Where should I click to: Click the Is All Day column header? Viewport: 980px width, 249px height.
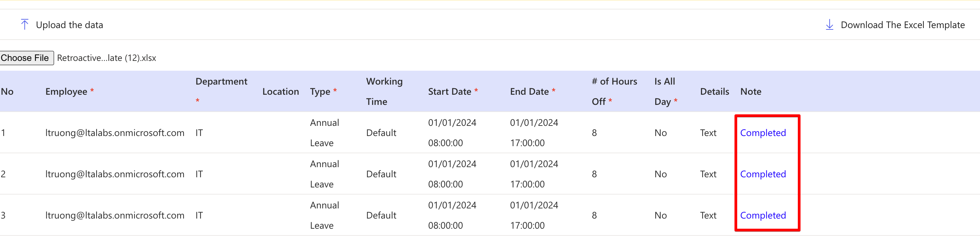664,91
